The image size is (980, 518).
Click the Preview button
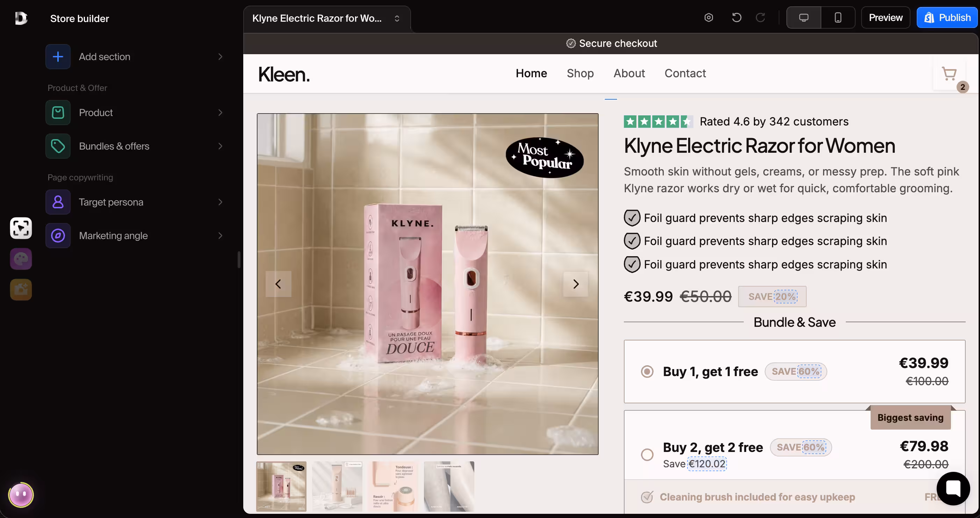coord(885,17)
